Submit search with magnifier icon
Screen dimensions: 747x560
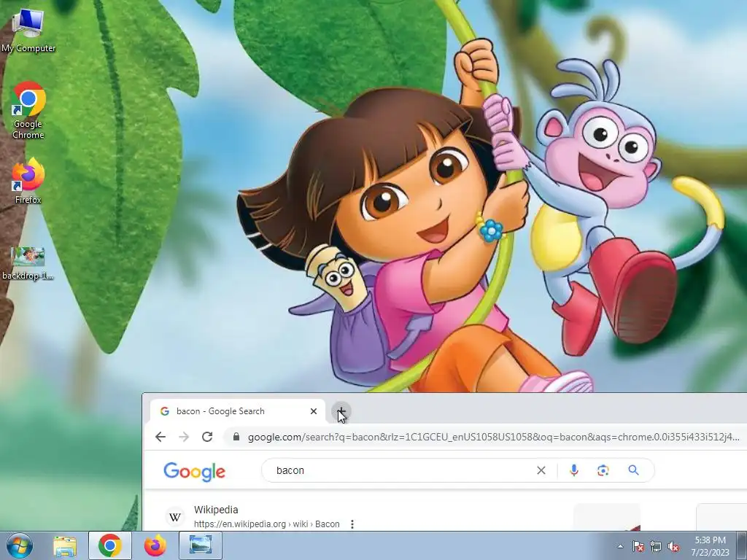coord(634,470)
